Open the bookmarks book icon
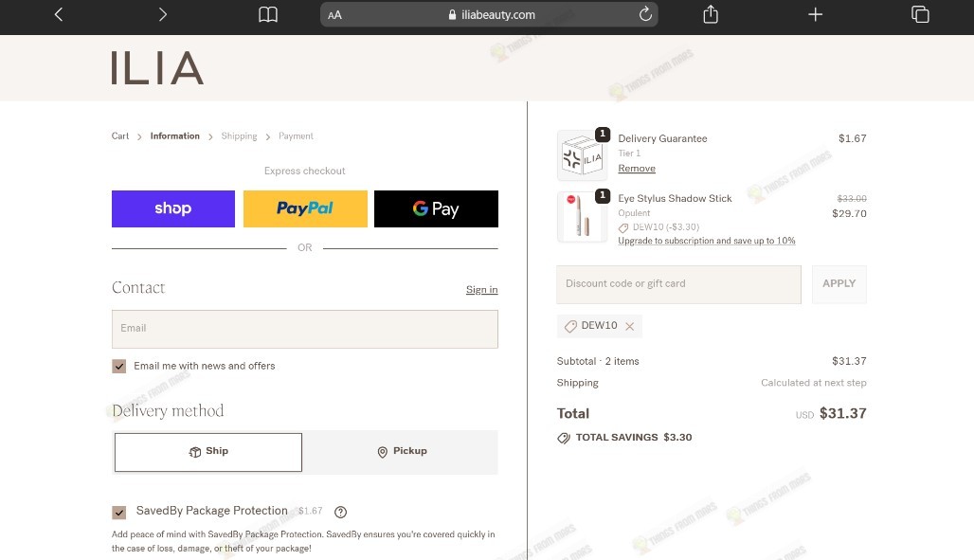 click(268, 14)
